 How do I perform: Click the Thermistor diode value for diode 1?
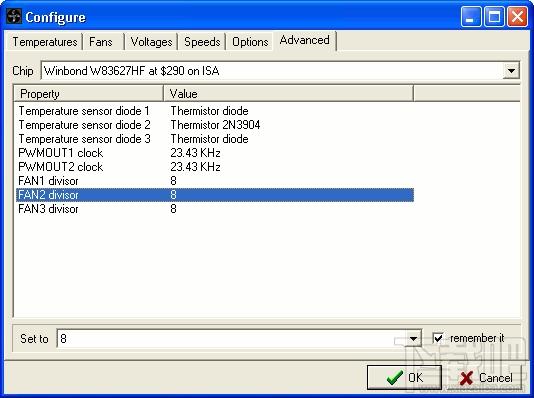[x=209, y=111]
